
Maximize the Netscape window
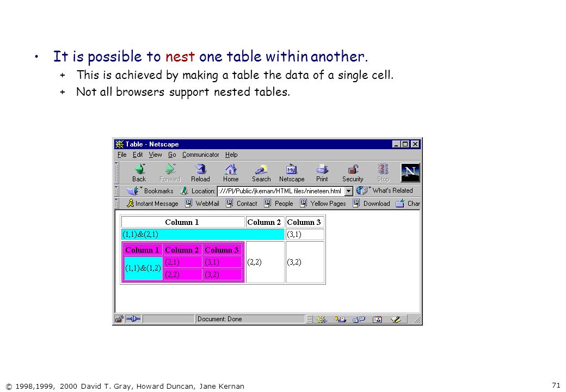[405, 144]
